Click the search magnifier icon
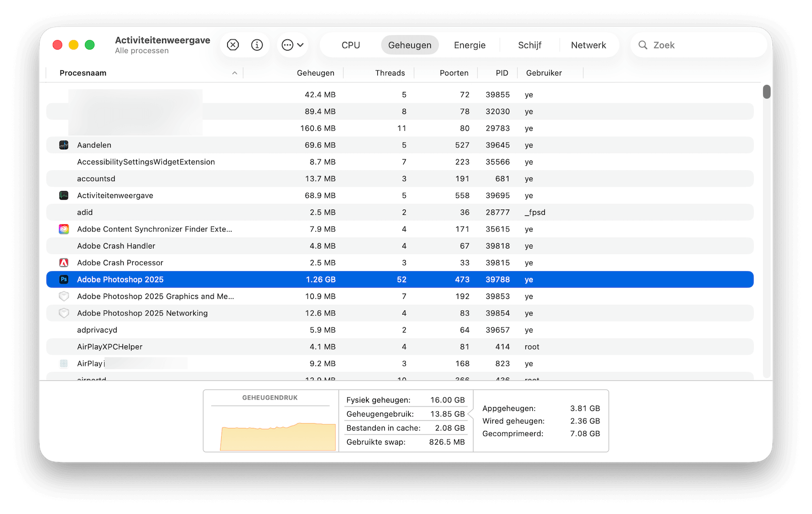812x514 pixels. tap(643, 45)
